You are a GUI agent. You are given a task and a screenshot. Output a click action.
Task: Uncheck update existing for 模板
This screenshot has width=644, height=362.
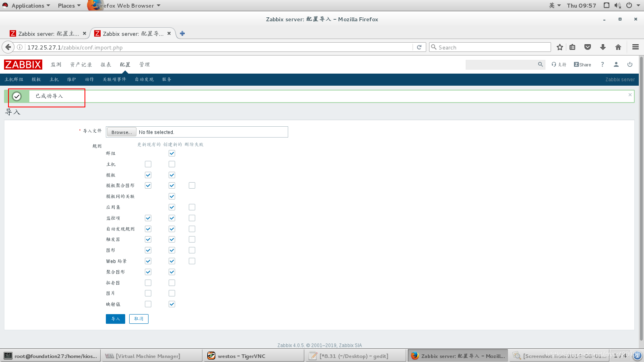tap(148, 175)
